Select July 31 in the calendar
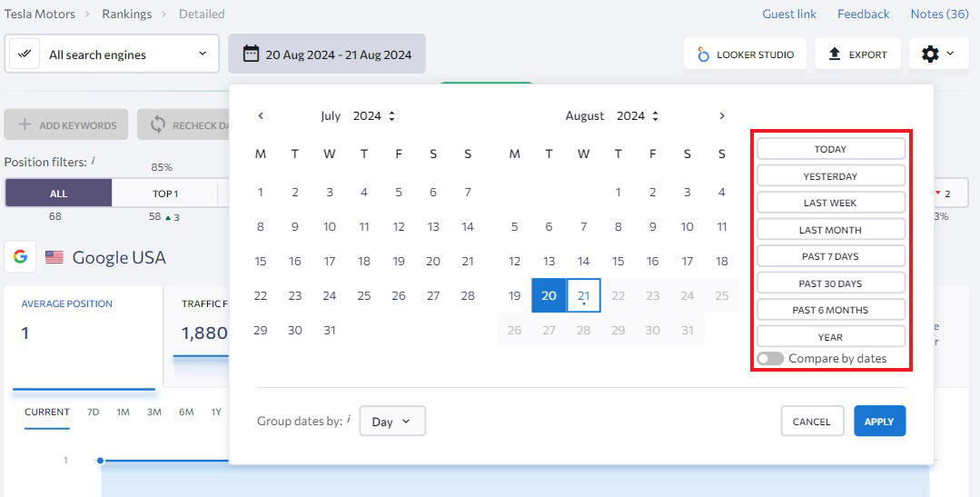Image resolution: width=980 pixels, height=497 pixels. 330,330
